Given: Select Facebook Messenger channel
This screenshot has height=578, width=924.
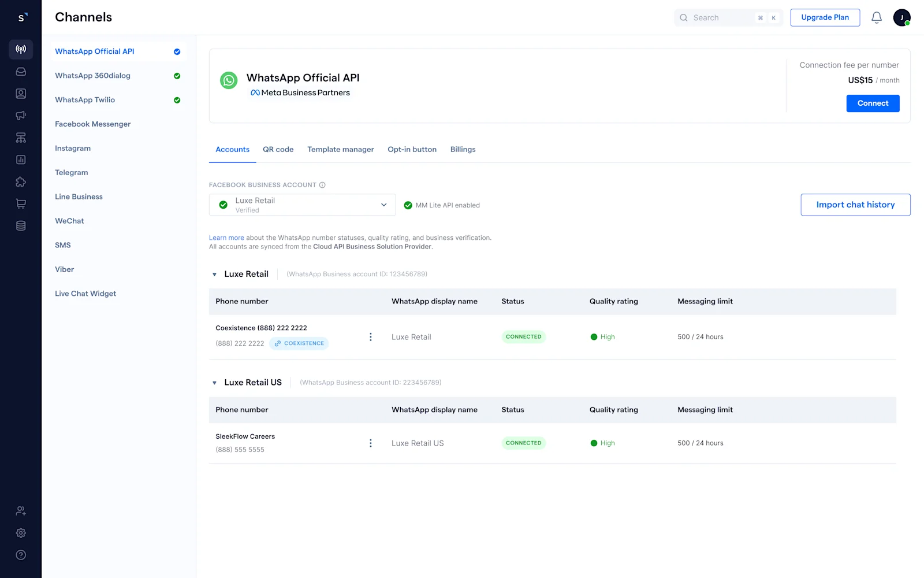Looking at the screenshot, I should pos(118,124).
